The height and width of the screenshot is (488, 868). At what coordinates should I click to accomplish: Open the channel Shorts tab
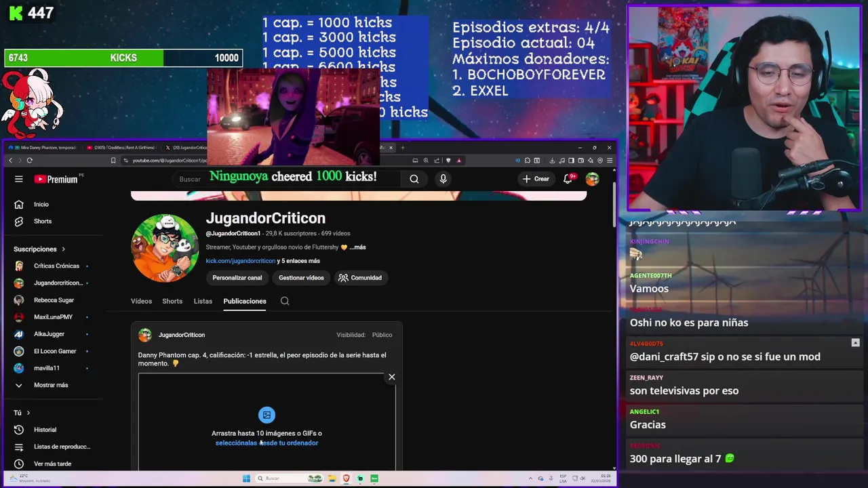coord(172,301)
